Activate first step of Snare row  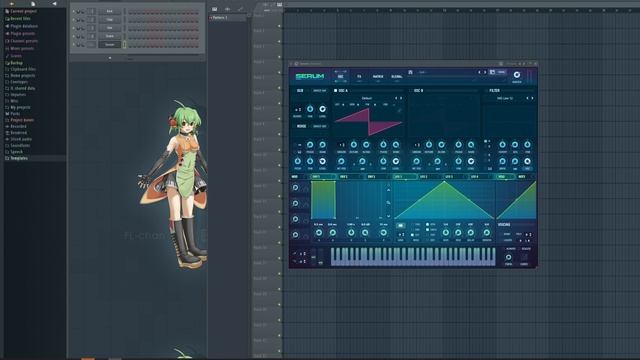(x=130, y=36)
